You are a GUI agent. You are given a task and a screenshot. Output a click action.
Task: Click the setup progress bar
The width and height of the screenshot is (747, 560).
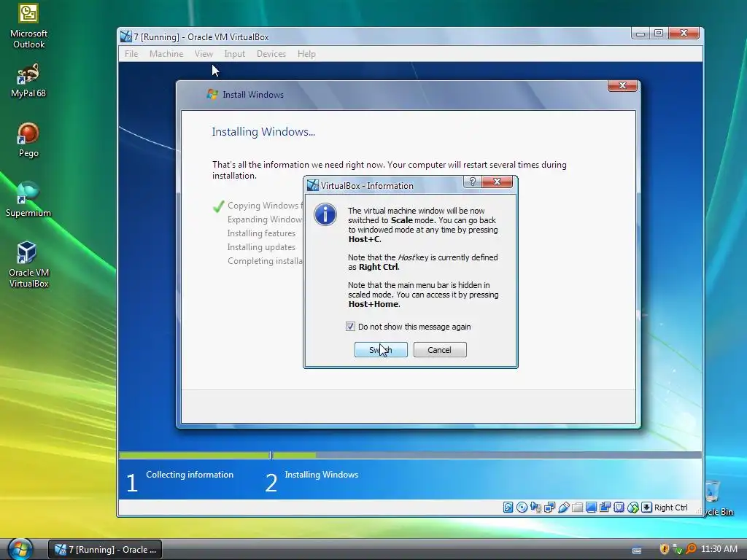click(x=410, y=455)
